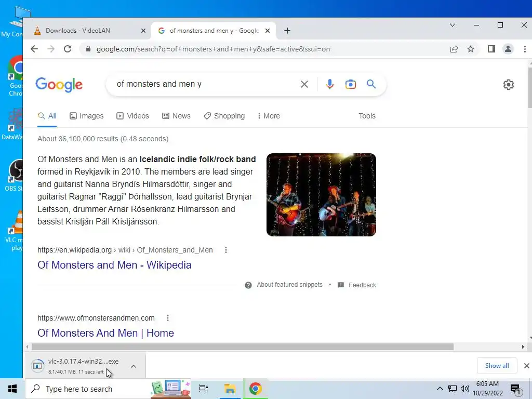Expand the vlc download options chevron
Viewport: 532px width, 399px height.
point(134,366)
